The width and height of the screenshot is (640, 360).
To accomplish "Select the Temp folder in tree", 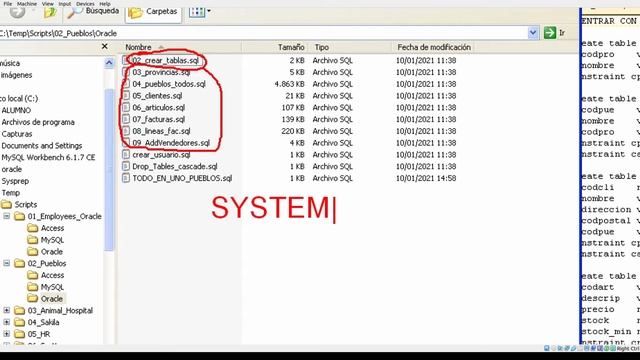I will [x=11, y=193].
